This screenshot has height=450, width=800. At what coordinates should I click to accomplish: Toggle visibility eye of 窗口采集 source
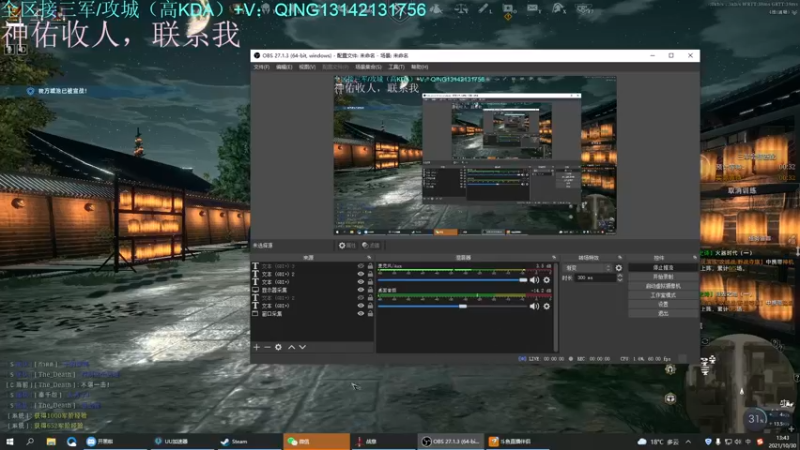(361, 314)
